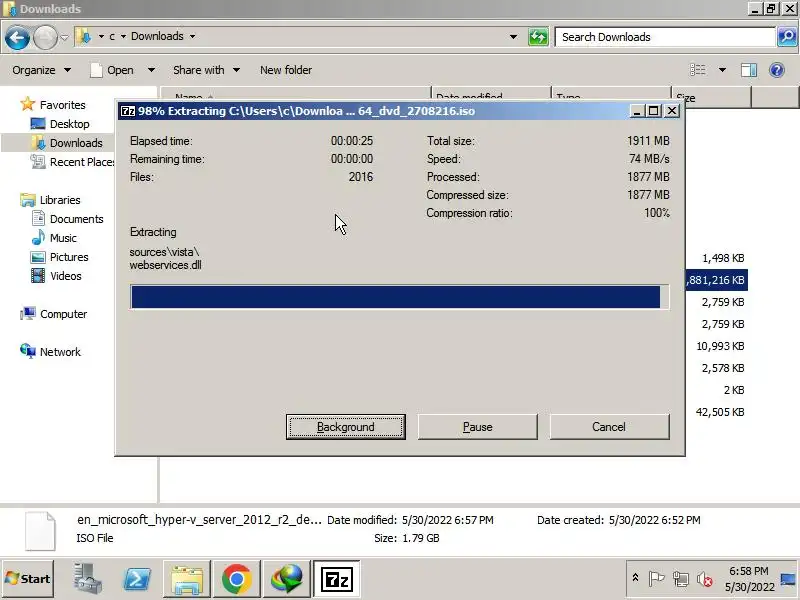This screenshot has height=600, width=800.
Task: Open the Explorer Help icon
Action: (x=777, y=70)
